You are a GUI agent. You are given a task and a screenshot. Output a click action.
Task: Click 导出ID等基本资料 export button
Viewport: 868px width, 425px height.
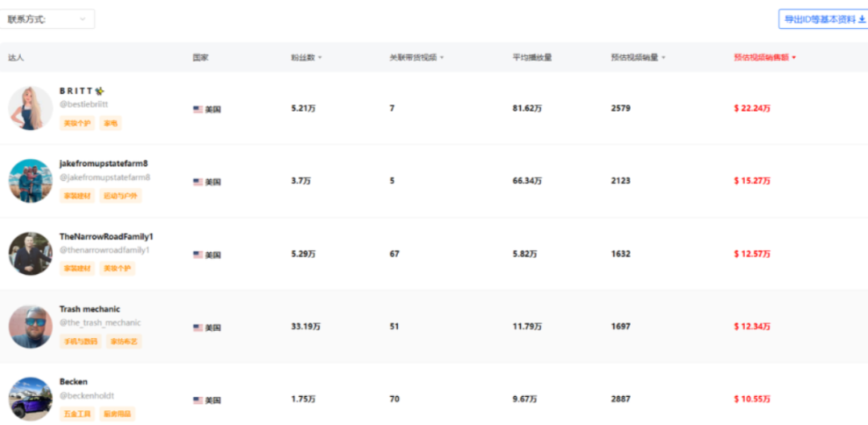point(823,18)
